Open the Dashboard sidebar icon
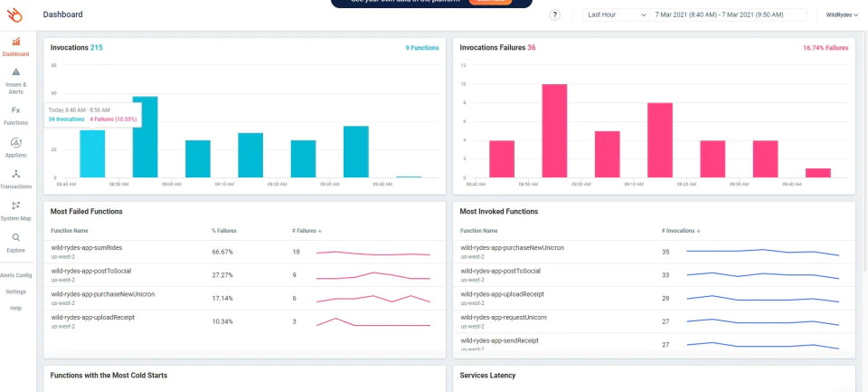The height and width of the screenshot is (392, 868). [15, 42]
